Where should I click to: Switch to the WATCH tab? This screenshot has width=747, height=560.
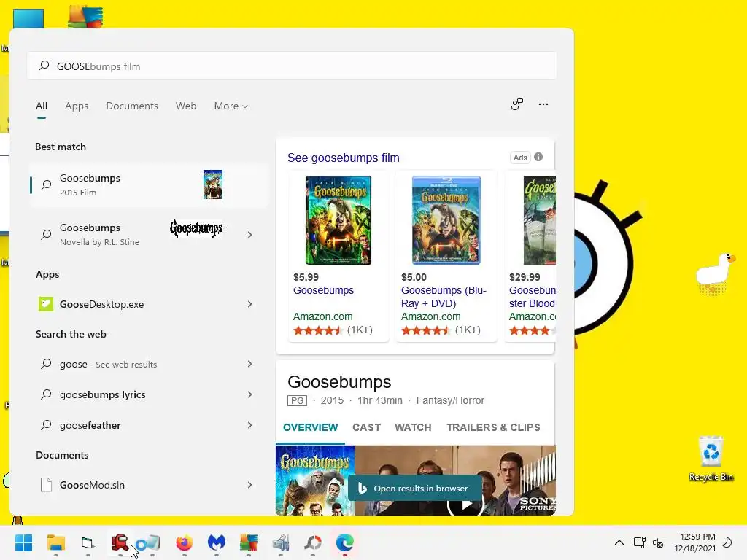[x=413, y=427]
